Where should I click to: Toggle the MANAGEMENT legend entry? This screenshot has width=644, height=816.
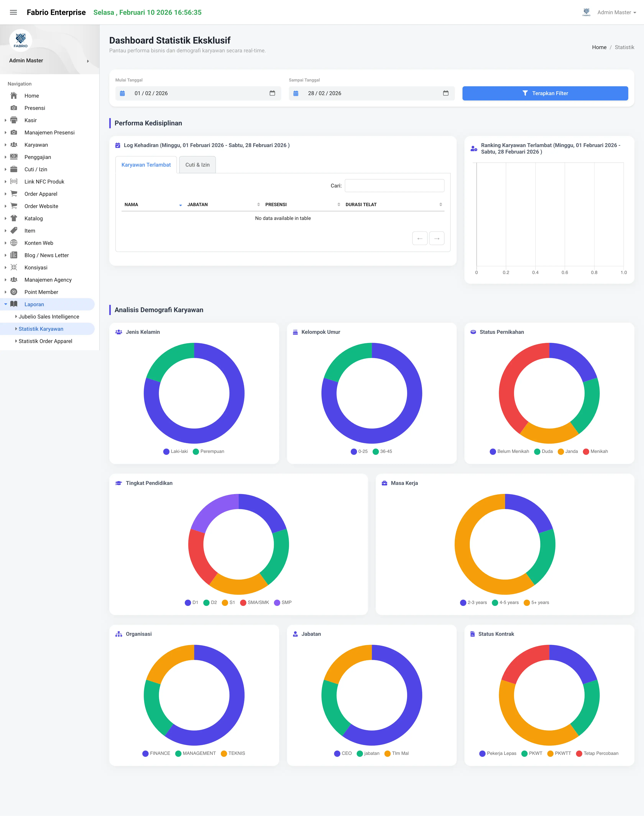click(195, 753)
